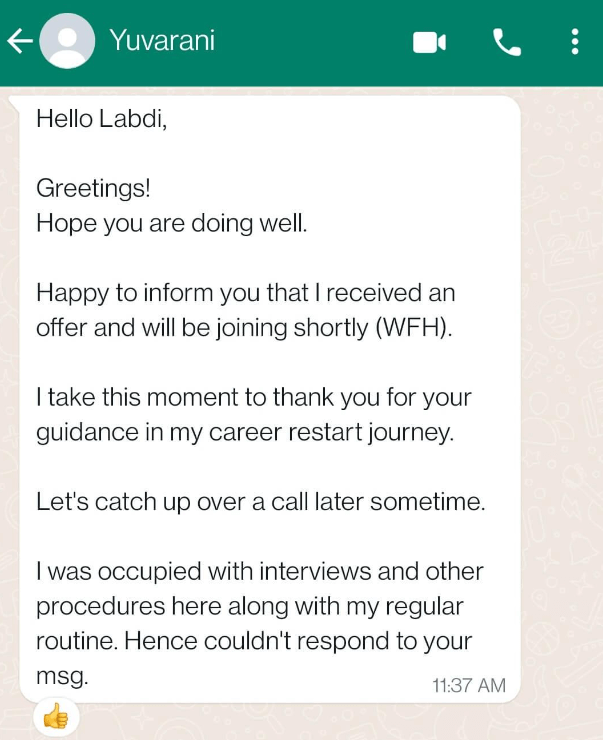Click the final "msg." word in the bubble
Screen dimensions: 603x740
click(x=62, y=676)
